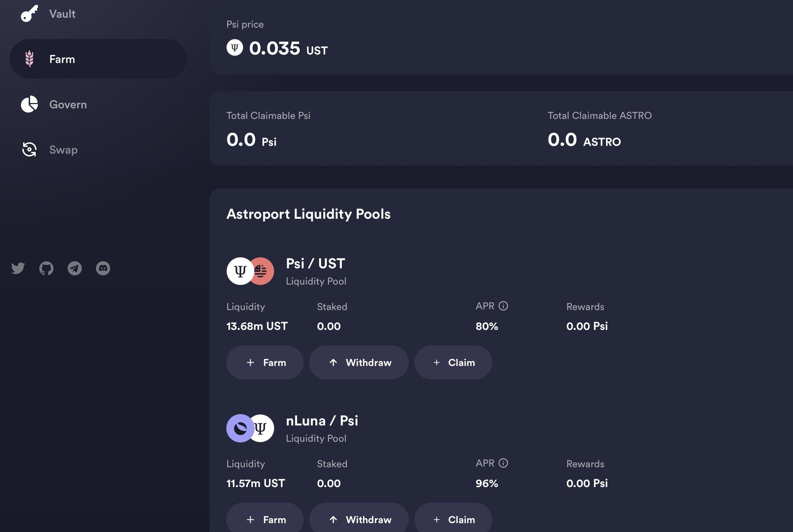This screenshot has width=793, height=532.
Task: Withdraw from the Psi/UST pool
Action: point(359,362)
